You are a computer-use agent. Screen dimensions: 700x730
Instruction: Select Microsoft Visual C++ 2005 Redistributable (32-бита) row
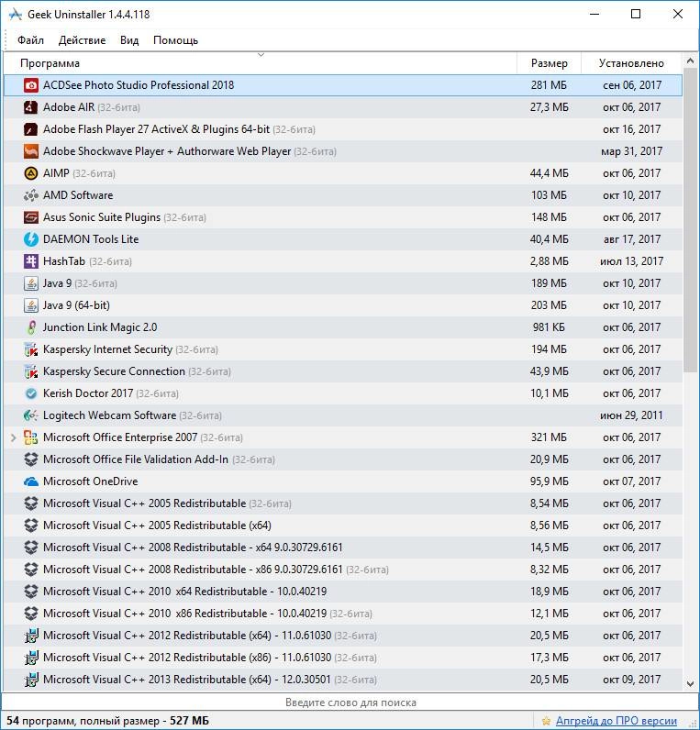tap(343, 503)
